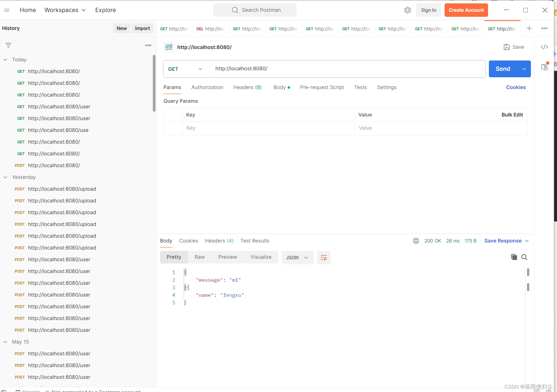Viewport: 557px width, 392px height.
Task: Open the request info panel icon
Action: (x=544, y=67)
